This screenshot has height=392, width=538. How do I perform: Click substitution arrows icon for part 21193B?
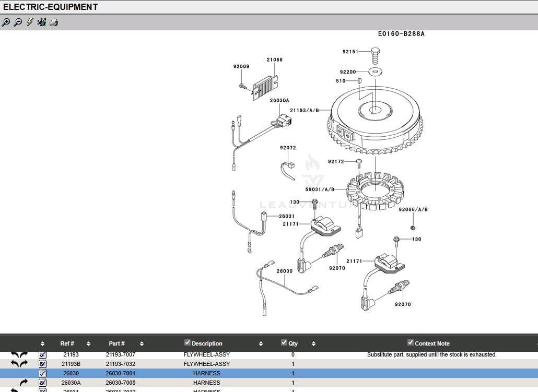coord(19,364)
